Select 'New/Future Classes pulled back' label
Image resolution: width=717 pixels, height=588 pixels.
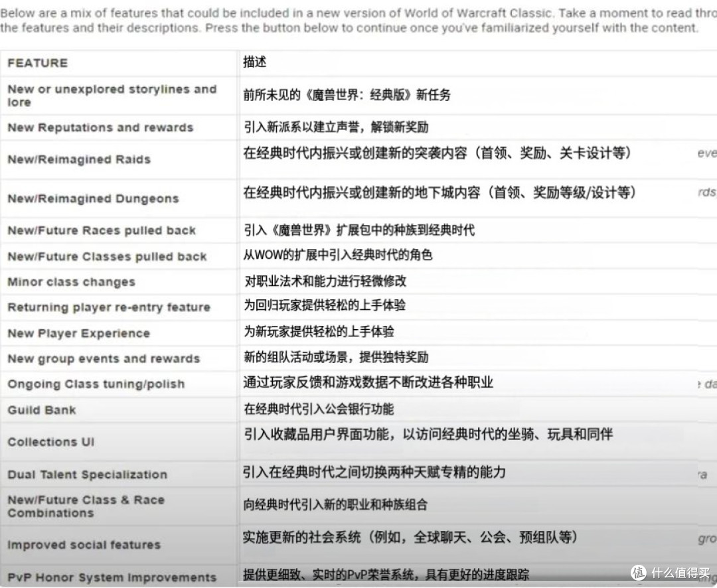click(107, 256)
